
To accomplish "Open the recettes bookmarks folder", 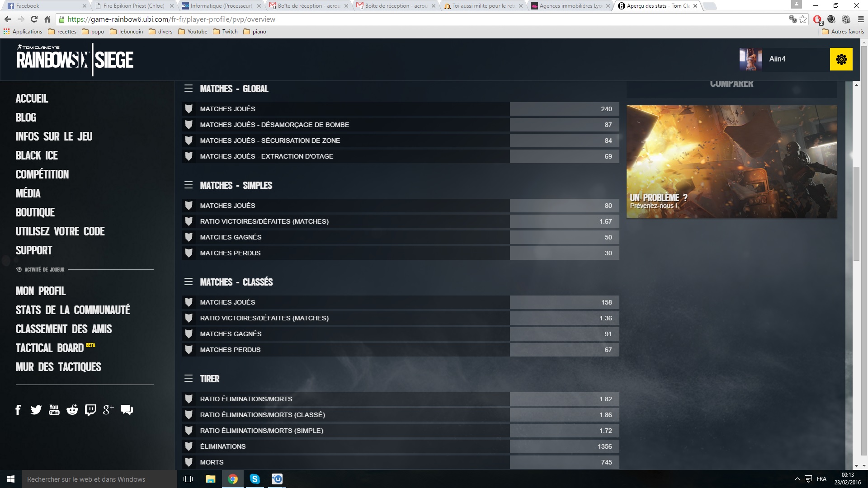I will (x=62, y=32).
